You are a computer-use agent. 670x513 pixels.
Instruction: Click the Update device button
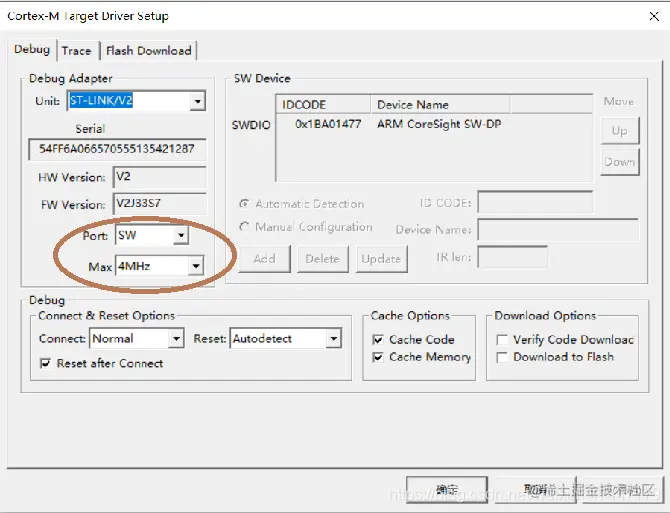(382, 259)
